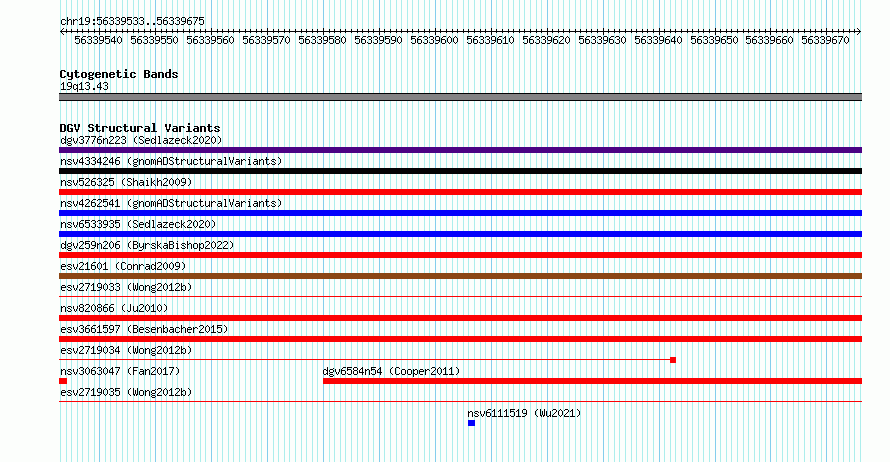Click ruler position 56339560
The image size is (890, 462).
(x=211, y=40)
